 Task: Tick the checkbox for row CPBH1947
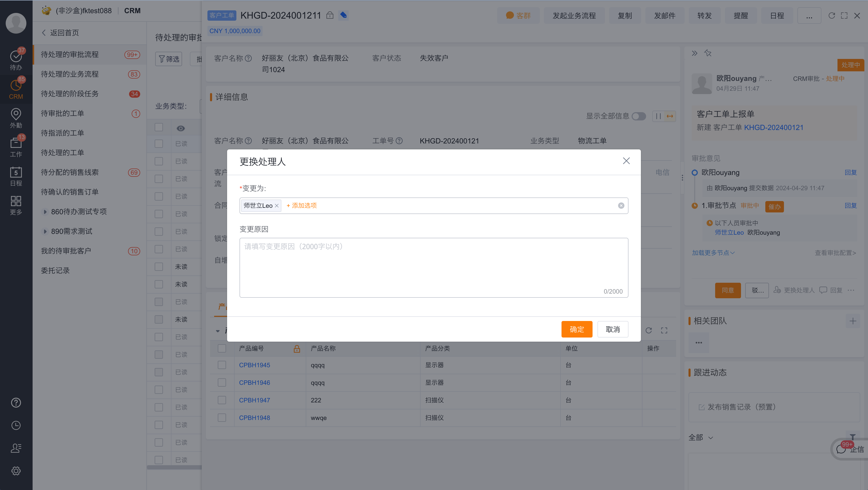click(x=222, y=400)
